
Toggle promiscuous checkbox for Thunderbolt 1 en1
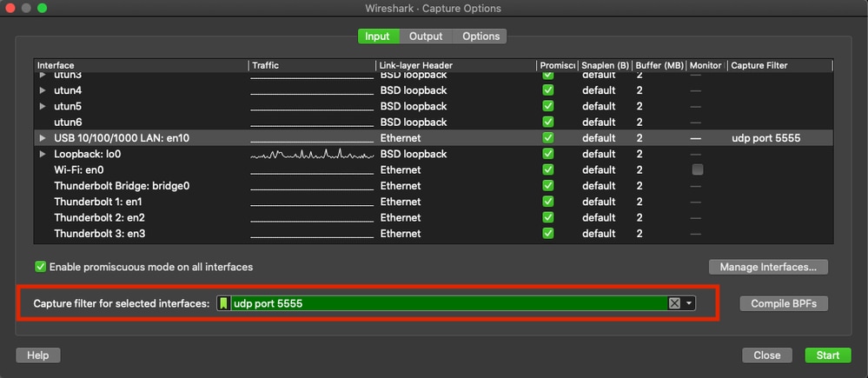click(x=547, y=202)
